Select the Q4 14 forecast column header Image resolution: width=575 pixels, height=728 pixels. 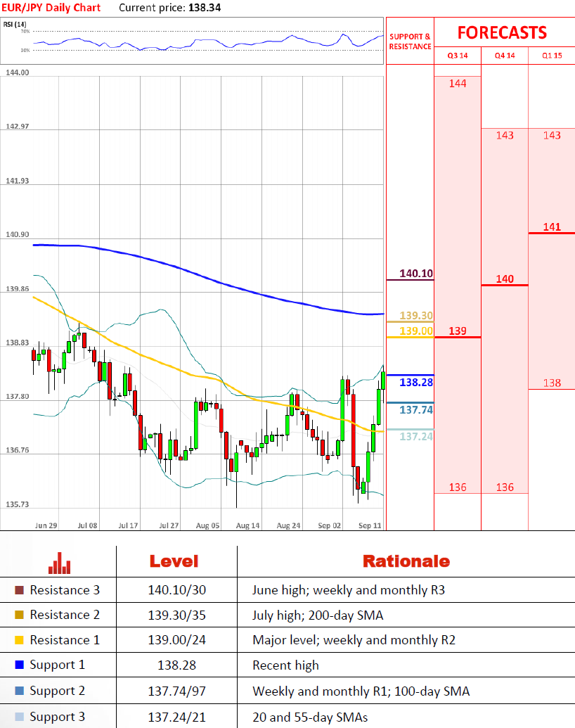(x=505, y=56)
